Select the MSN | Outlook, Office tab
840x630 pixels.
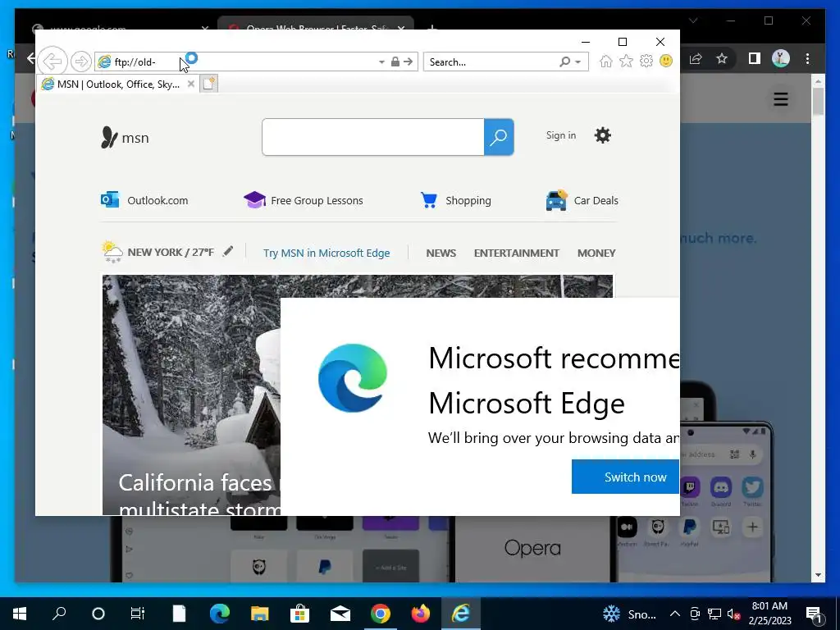click(x=118, y=84)
